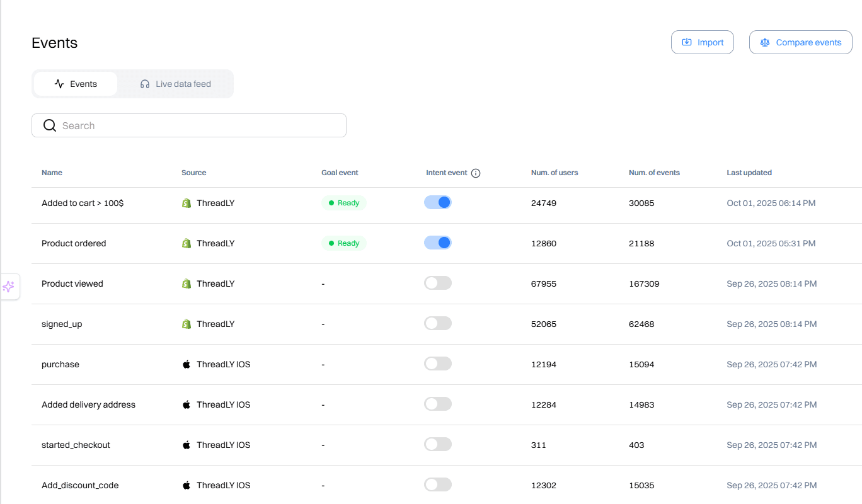Click the Apple icon next to 'purchase' source
862x504 pixels.
187,364
